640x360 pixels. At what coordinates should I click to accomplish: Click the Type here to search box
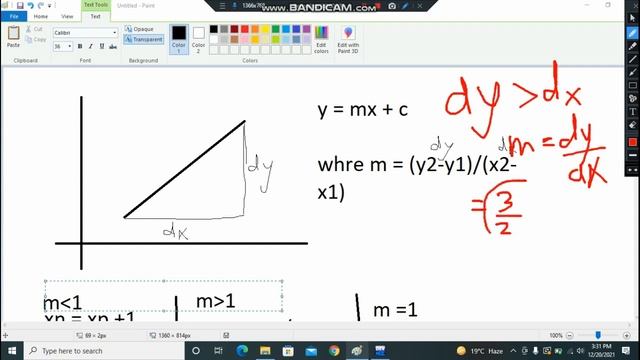point(104,351)
